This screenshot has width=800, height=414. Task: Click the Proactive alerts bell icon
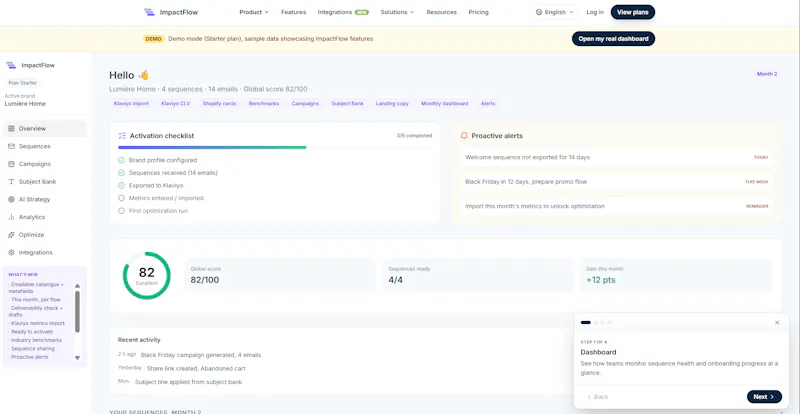coord(464,136)
